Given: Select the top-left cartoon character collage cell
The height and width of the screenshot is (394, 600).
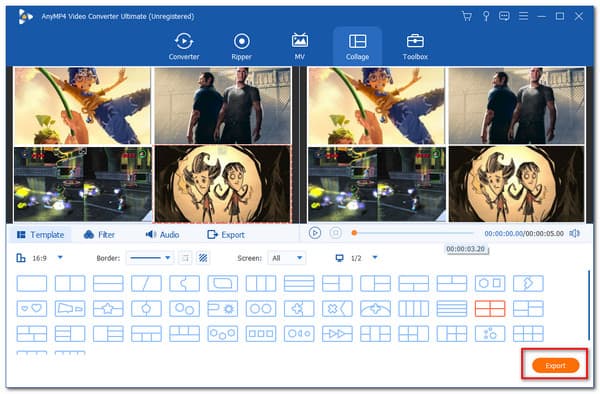Looking at the screenshot, I should pyautogui.click(x=82, y=106).
